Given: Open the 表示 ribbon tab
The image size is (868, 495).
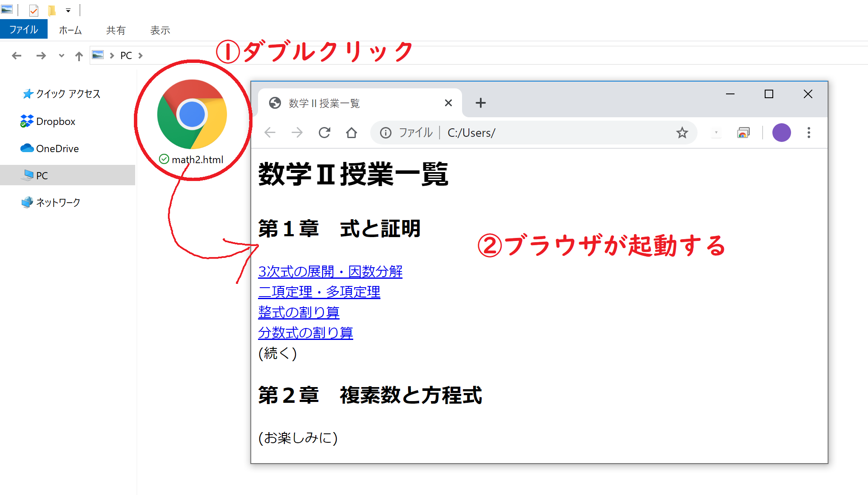Looking at the screenshot, I should [160, 30].
